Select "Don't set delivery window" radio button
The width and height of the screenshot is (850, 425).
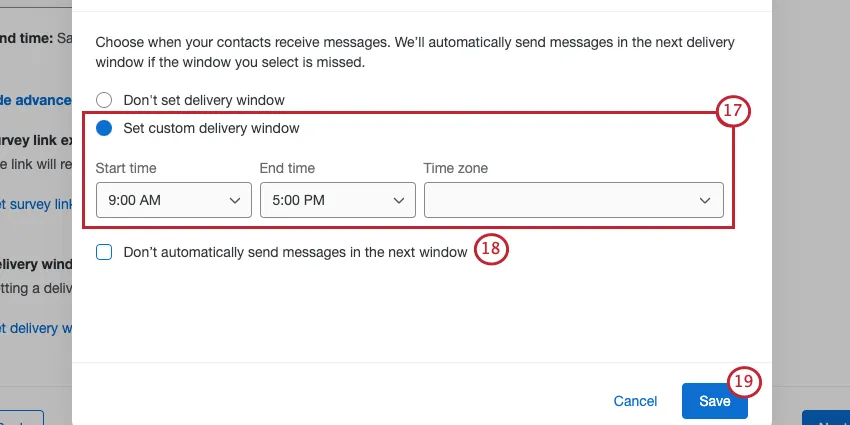click(104, 100)
